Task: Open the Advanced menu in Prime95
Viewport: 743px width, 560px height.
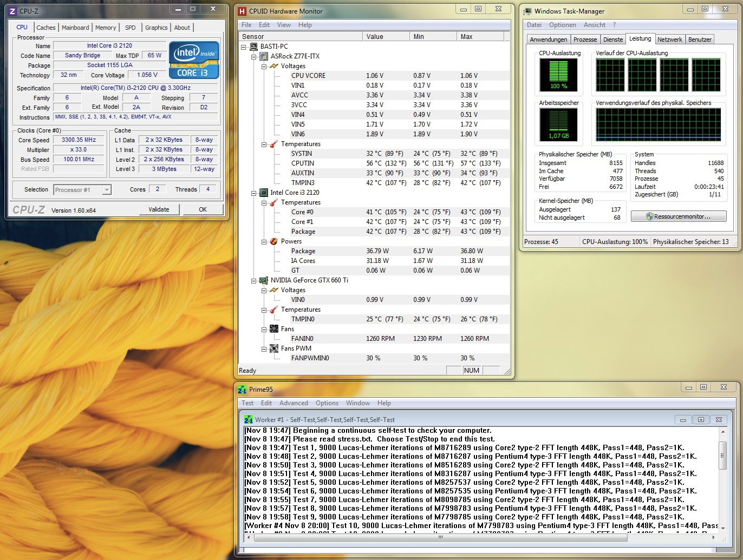Action: pos(294,403)
